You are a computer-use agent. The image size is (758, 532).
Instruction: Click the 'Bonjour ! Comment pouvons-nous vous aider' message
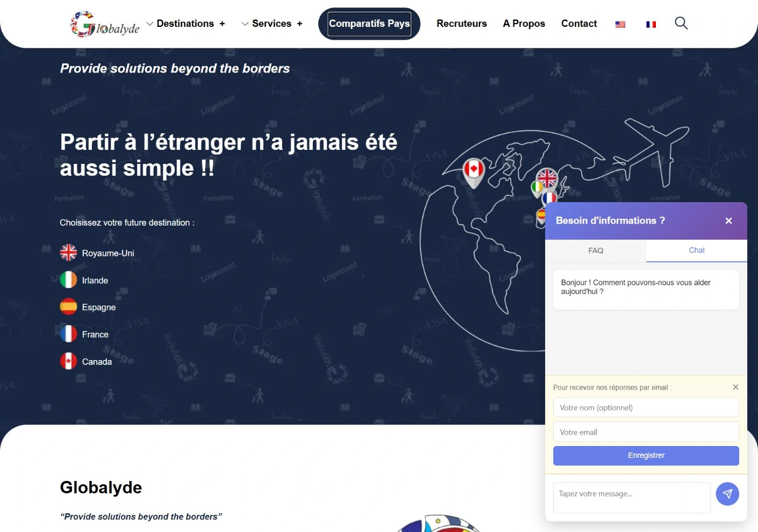pyautogui.click(x=646, y=290)
